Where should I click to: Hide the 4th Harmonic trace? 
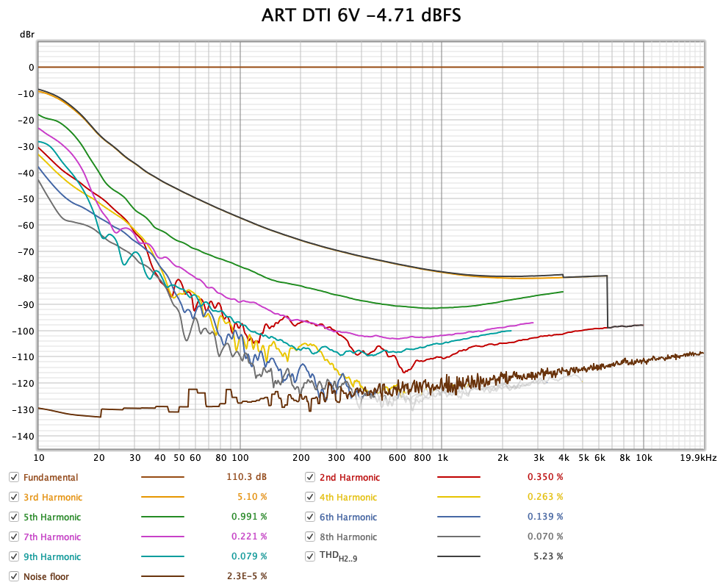310,497
